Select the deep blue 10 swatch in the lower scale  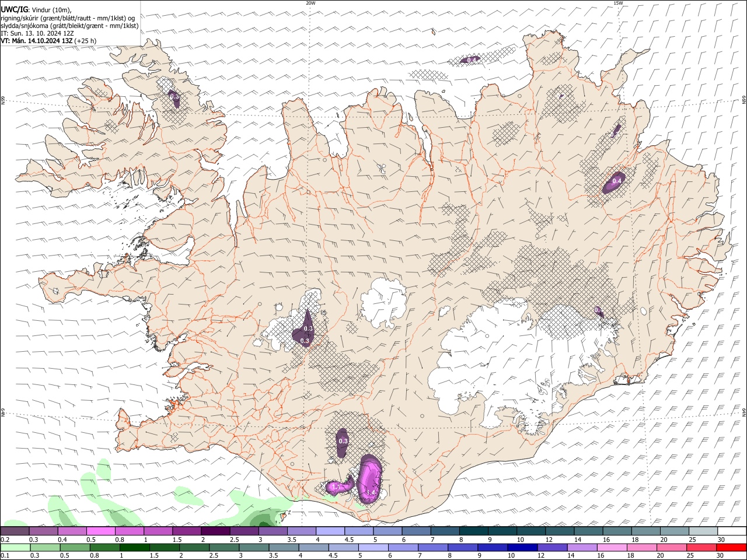click(x=522, y=548)
